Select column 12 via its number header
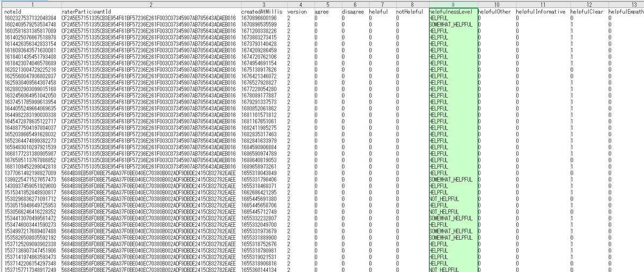The height and width of the screenshot is (272, 644). click(x=588, y=4)
